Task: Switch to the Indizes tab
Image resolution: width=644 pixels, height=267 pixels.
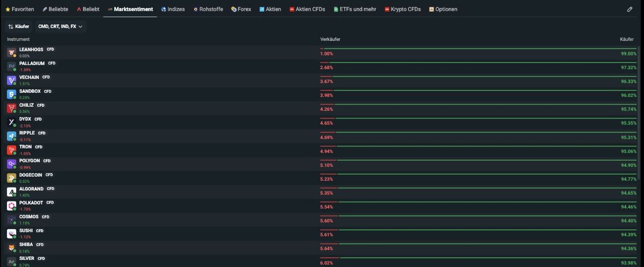Action: click(173, 9)
